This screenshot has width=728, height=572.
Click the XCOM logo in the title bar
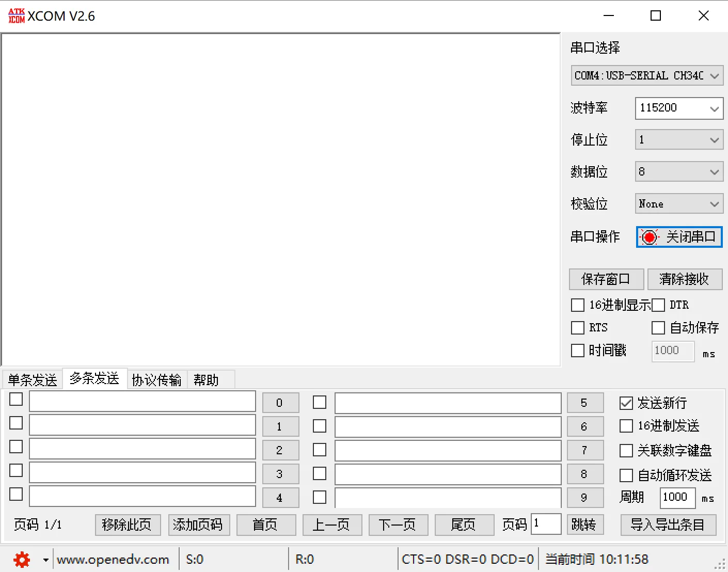tap(17, 16)
